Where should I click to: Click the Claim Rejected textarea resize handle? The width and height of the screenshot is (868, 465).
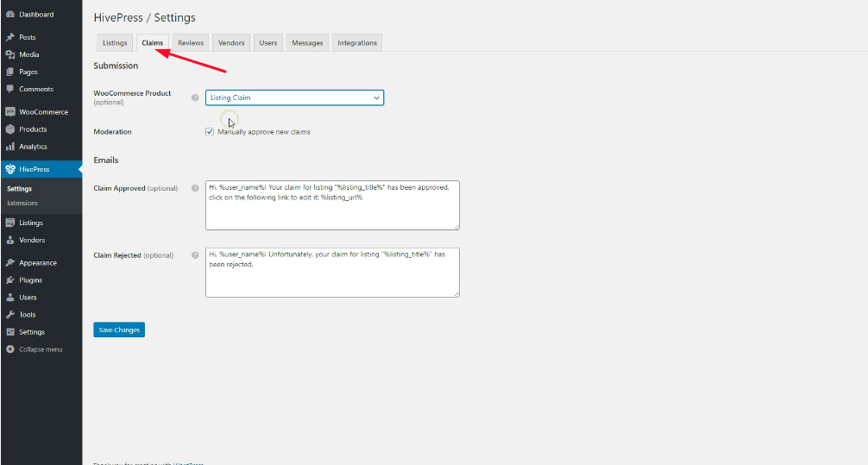click(x=456, y=294)
